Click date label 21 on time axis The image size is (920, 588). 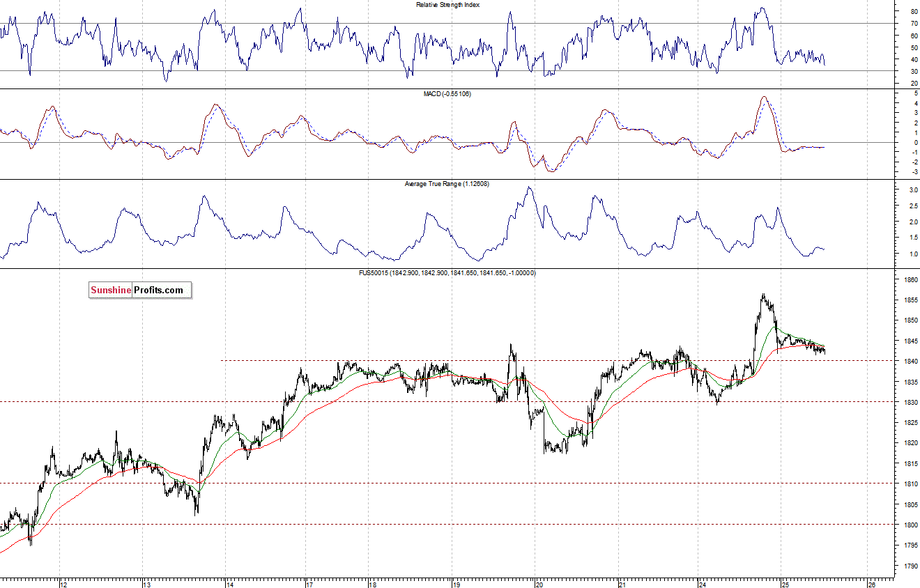click(622, 585)
